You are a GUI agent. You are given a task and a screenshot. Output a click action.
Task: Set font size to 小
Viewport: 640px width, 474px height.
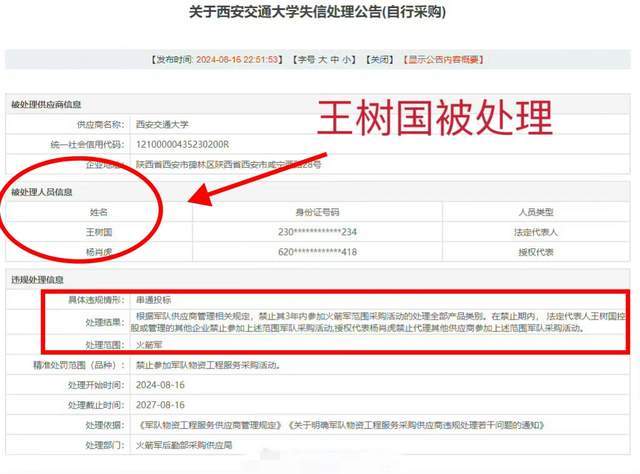tap(347, 60)
